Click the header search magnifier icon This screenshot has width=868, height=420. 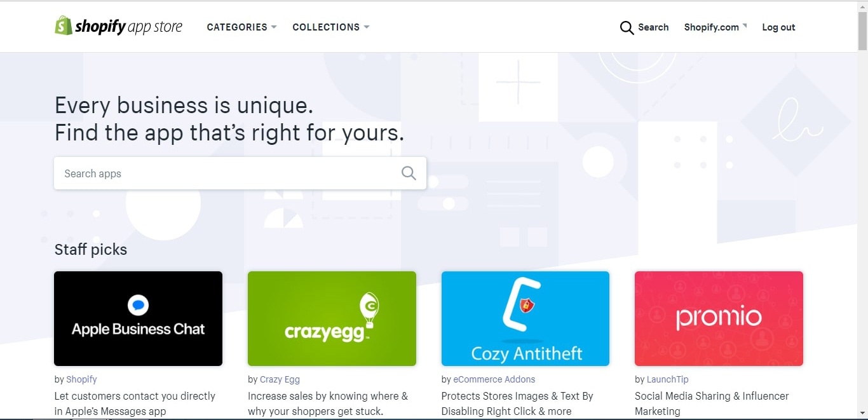627,27
